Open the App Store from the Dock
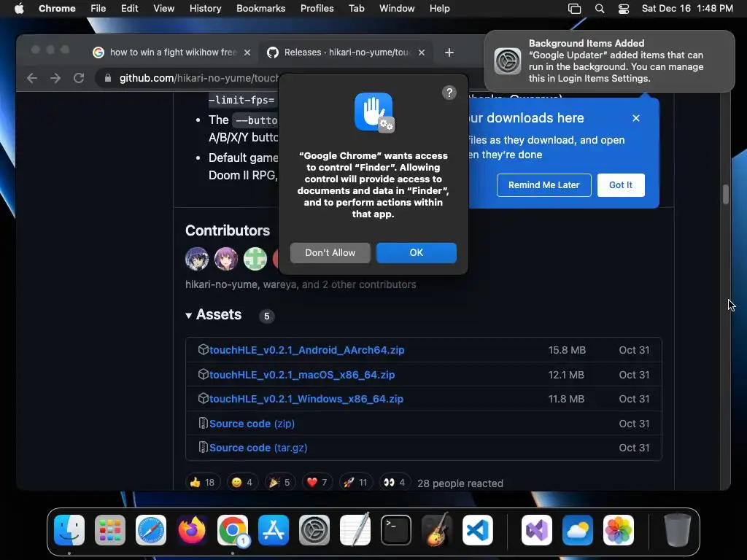This screenshot has width=747, height=560. point(274,530)
